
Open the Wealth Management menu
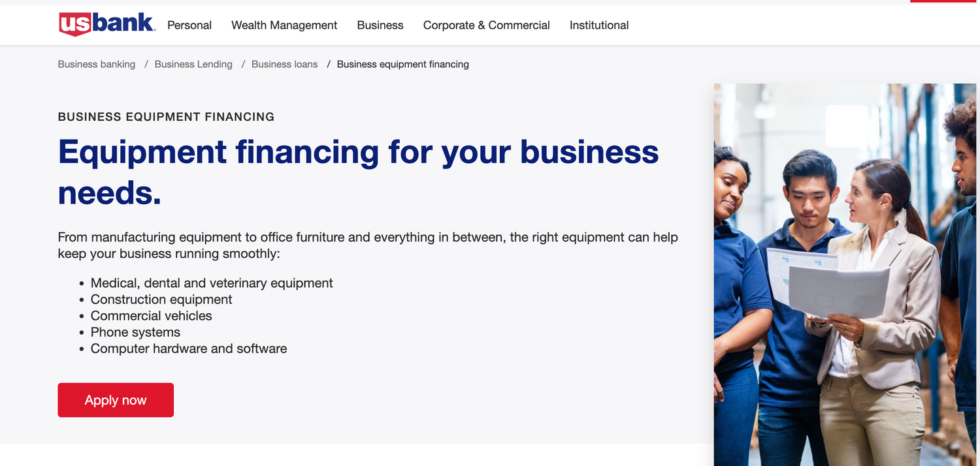(284, 25)
